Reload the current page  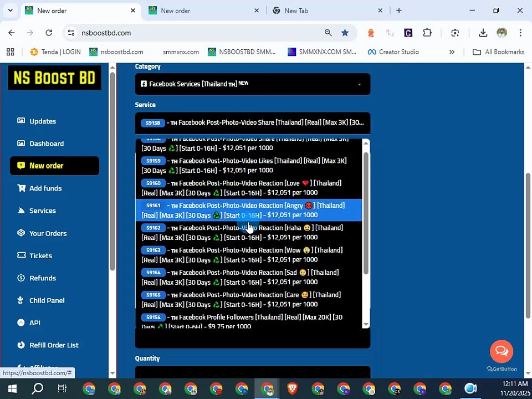click(49, 33)
